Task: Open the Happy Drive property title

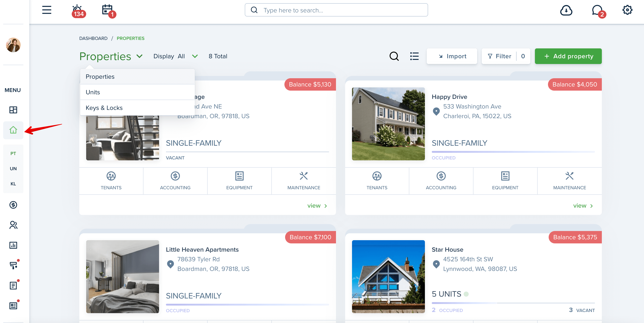Action: pos(449,97)
